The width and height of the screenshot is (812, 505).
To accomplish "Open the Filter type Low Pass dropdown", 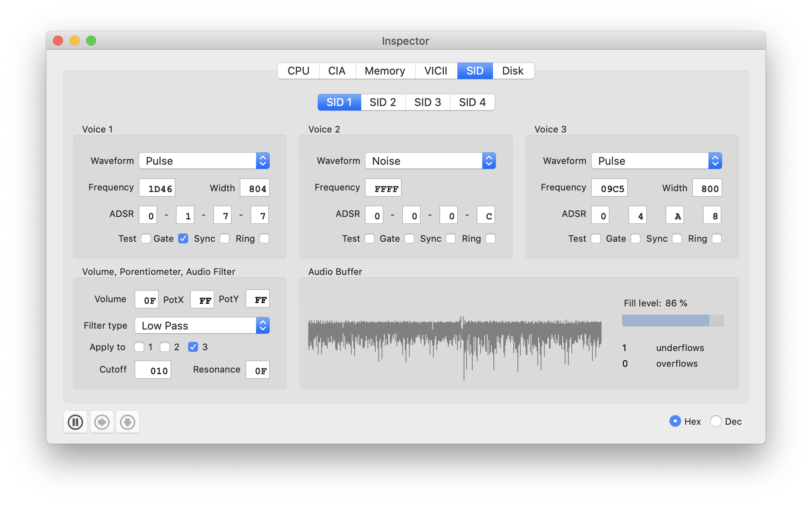I will [202, 325].
